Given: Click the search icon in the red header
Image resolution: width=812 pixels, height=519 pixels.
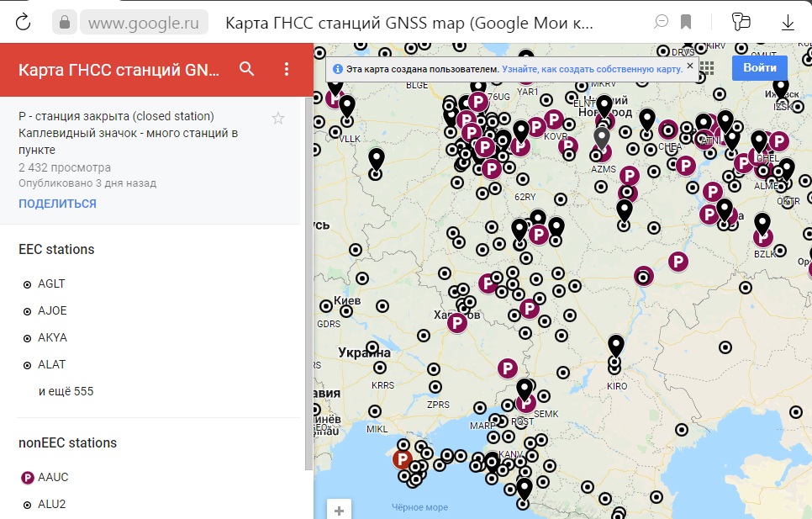Looking at the screenshot, I should 246,69.
